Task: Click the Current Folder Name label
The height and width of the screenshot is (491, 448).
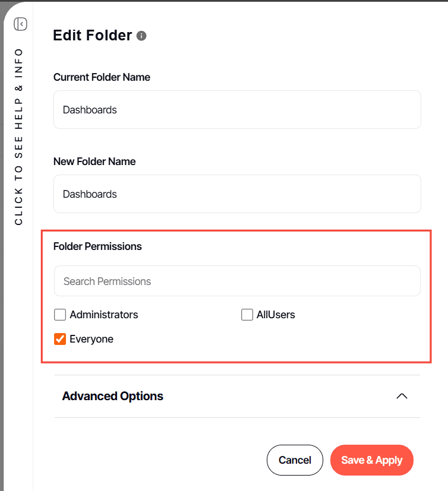Action: [x=102, y=77]
